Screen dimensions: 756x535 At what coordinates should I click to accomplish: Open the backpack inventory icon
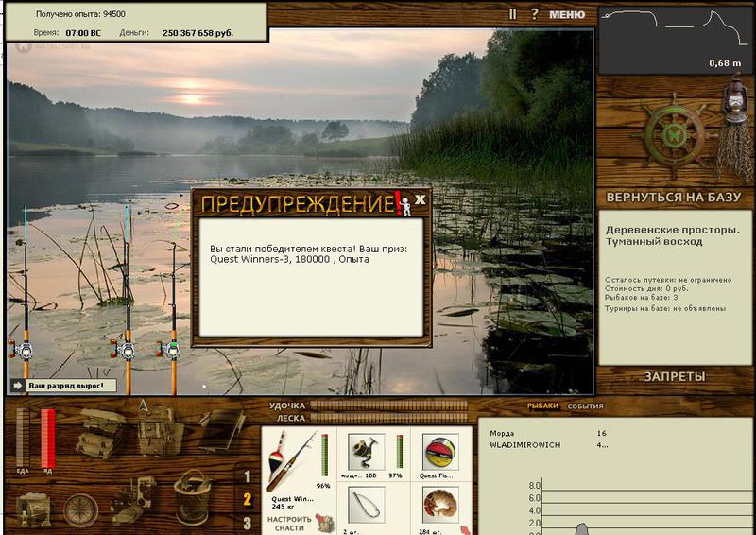tap(160, 429)
